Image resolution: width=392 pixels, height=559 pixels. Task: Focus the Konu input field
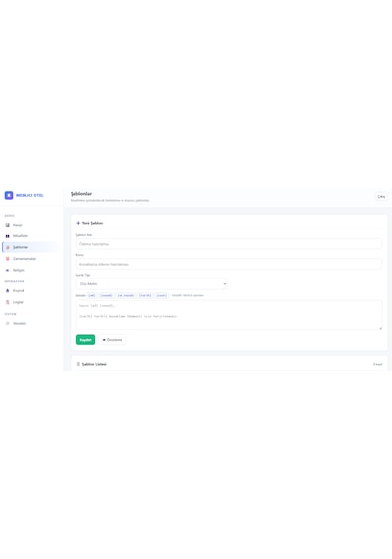(229, 264)
